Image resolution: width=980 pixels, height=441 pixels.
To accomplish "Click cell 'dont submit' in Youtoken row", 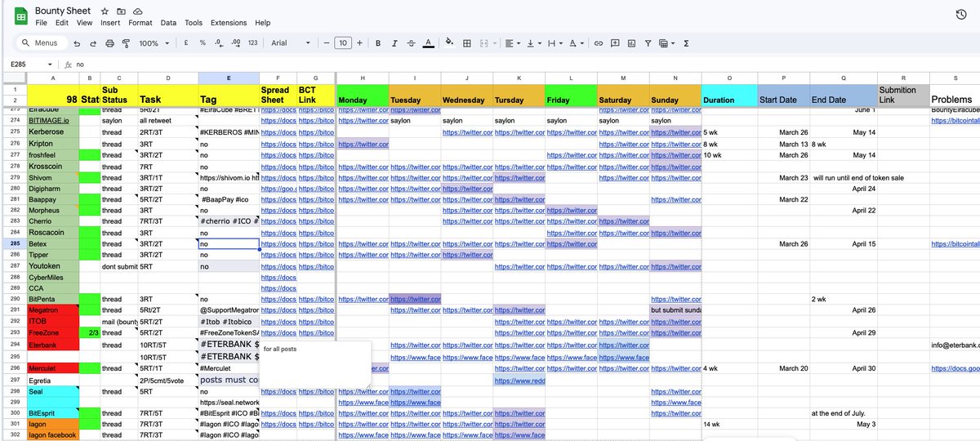I will (119, 266).
